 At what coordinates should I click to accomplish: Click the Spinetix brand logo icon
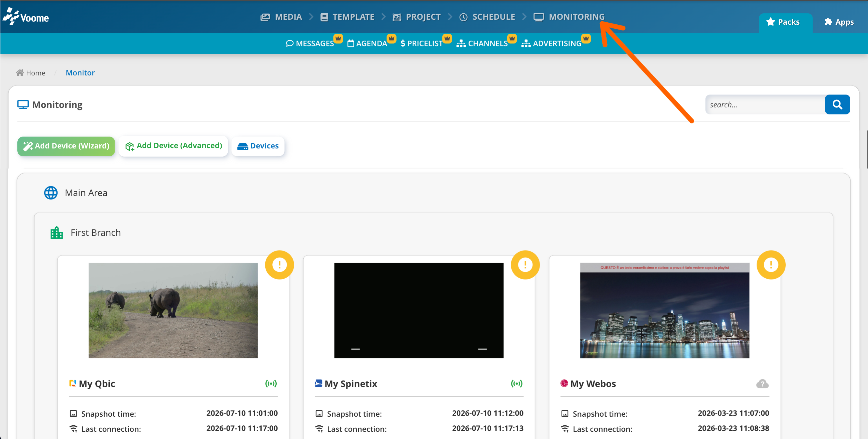(318, 383)
